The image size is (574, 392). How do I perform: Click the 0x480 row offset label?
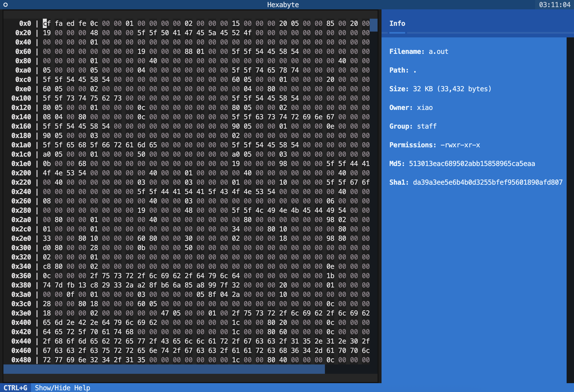(21, 360)
